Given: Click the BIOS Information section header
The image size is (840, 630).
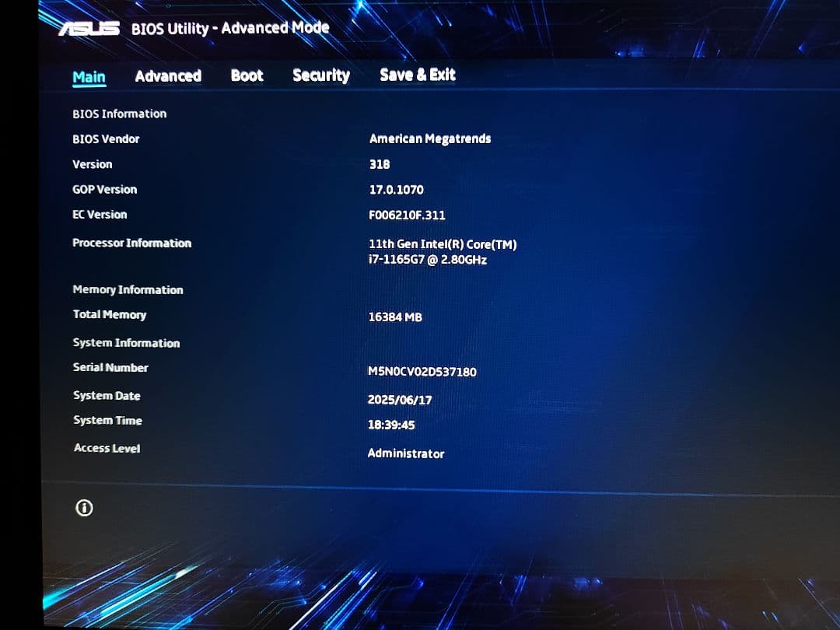Looking at the screenshot, I should pos(119,114).
